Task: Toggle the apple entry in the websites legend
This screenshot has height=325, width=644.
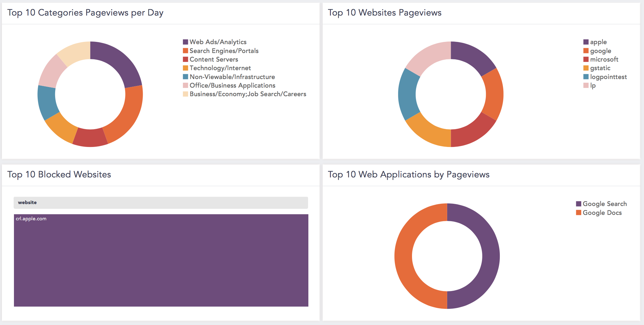Action: 598,42
